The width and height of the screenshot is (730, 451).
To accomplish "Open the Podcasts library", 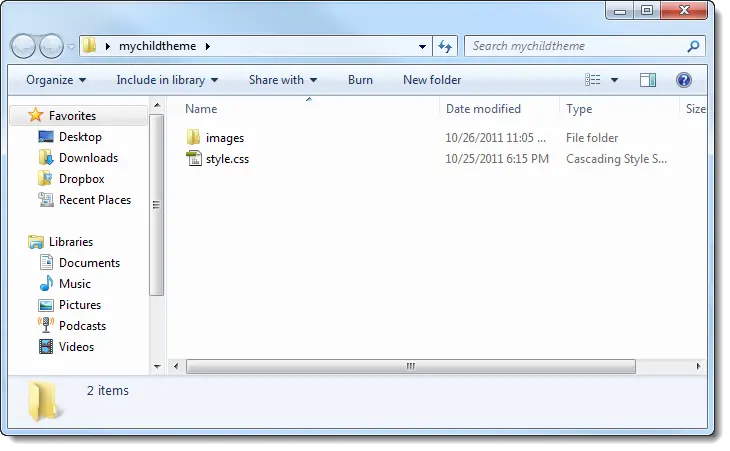I will coord(82,326).
